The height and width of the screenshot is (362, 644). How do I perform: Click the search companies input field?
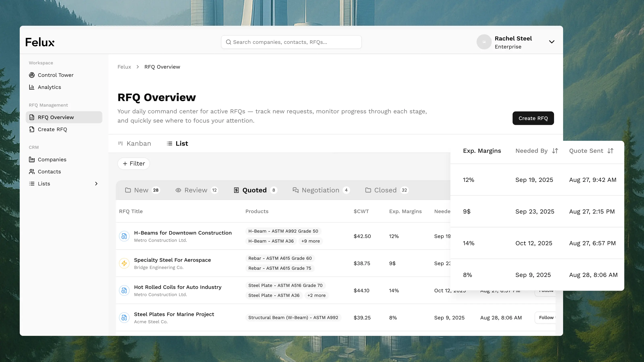(x=291, y=42)
